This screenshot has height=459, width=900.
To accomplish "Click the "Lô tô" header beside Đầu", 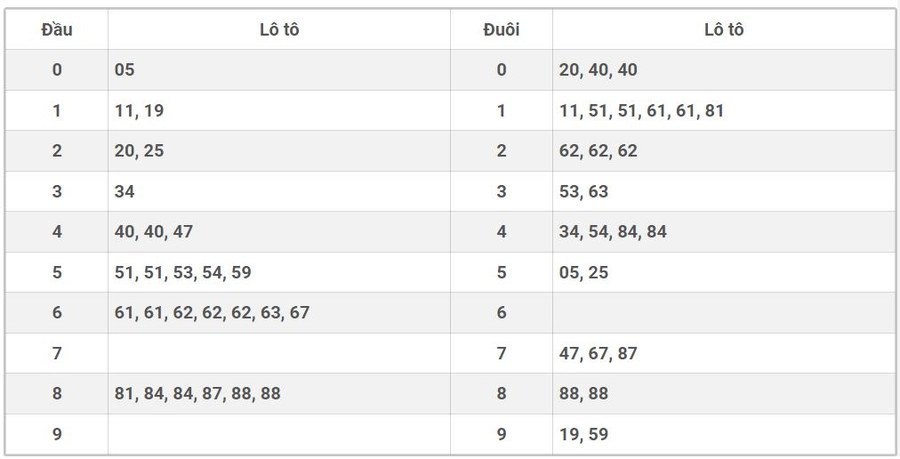I will [279, 30].
